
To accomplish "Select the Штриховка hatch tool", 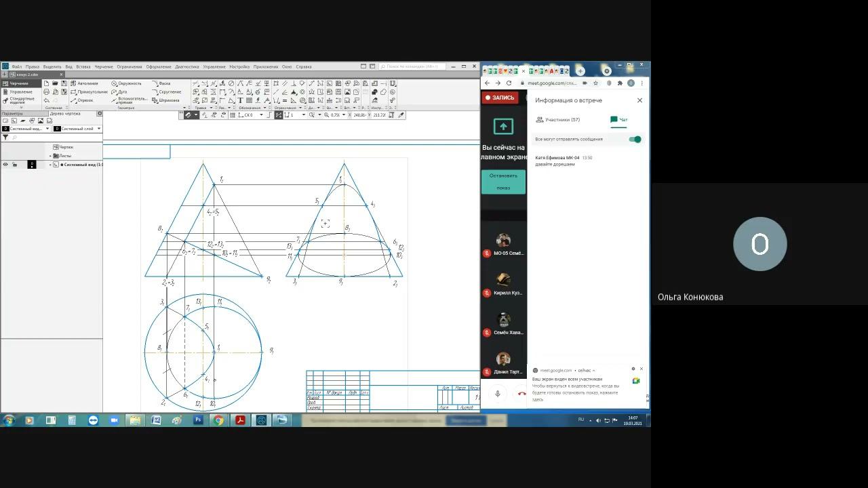I will pyautogui.click(x=166, y=100).
